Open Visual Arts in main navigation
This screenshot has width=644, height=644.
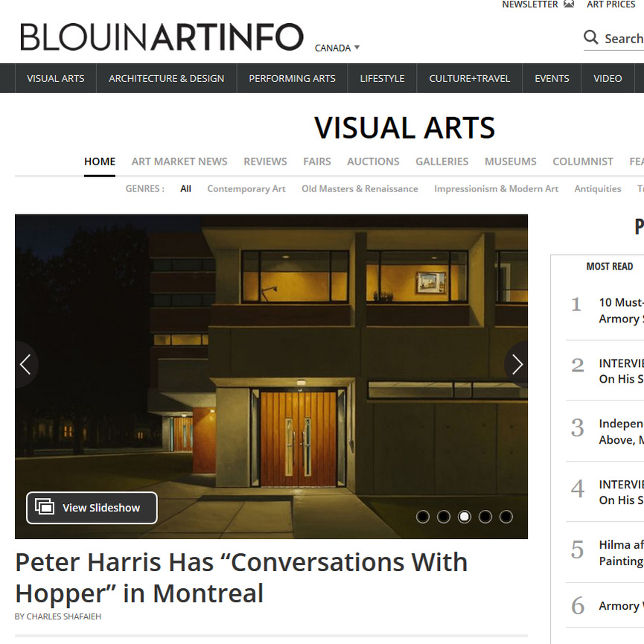(x=56, y=78)
